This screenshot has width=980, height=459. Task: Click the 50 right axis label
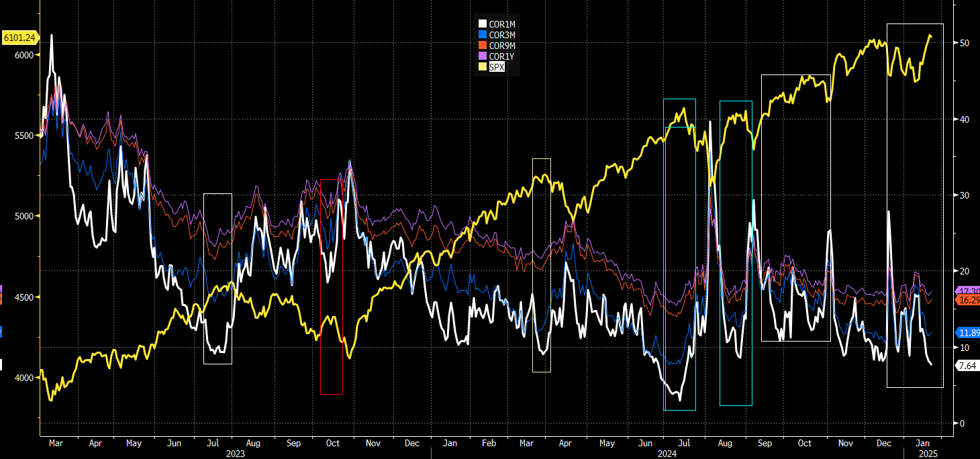pyautogui.click(x=964, y=43)
